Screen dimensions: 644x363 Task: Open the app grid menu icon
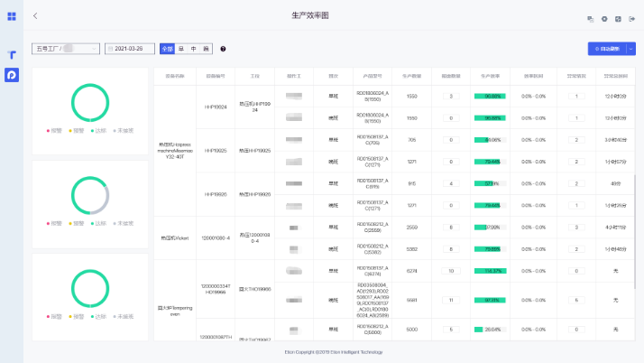click(x=12, y=16)
